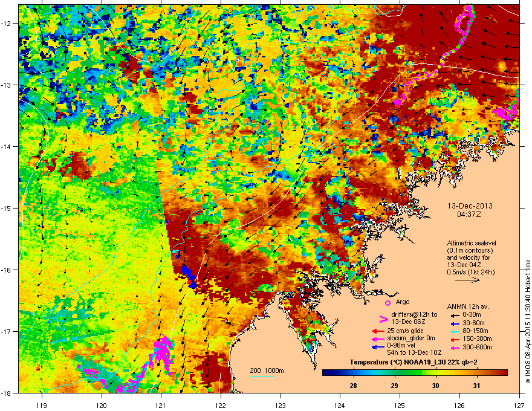Click latitude axis label -17
Viewport: 532px width, 411px height.
[x=6, y=332]
